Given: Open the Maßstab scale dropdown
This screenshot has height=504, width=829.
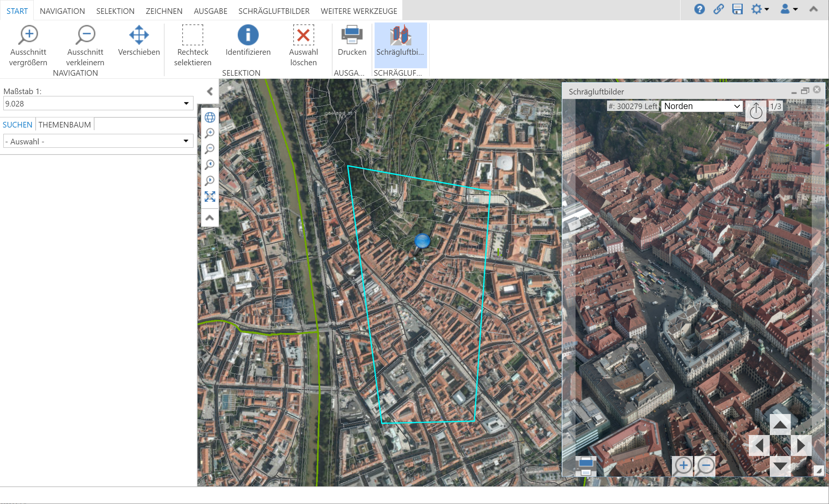Looking at the screenshot, I should pyautogui.click(x=186, y=103).
